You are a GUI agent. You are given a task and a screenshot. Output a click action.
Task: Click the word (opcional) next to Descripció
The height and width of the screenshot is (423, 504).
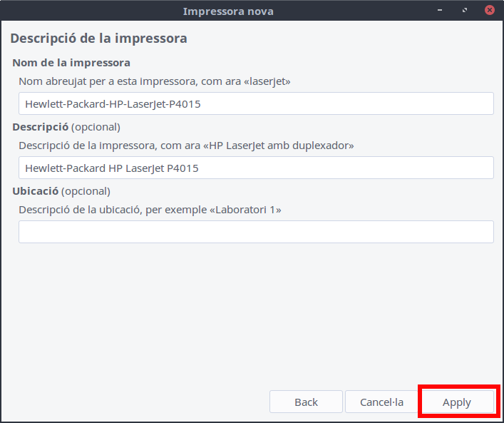pos(96,127)
